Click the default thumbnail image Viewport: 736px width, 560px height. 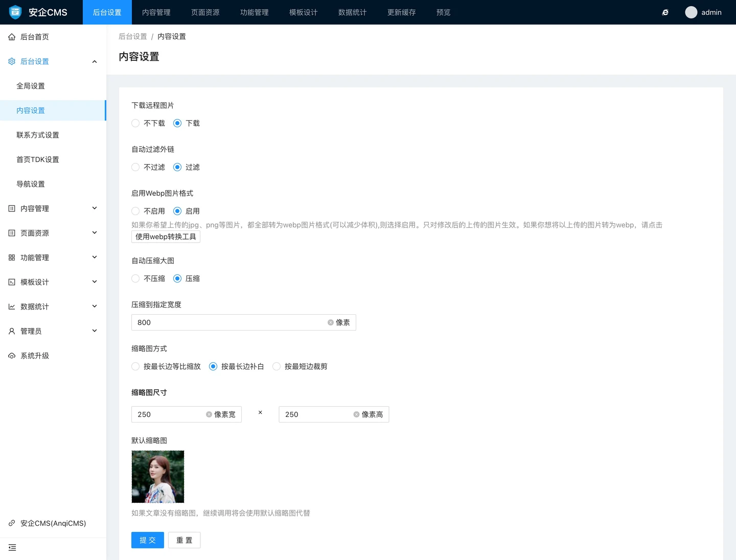[158, 477]
